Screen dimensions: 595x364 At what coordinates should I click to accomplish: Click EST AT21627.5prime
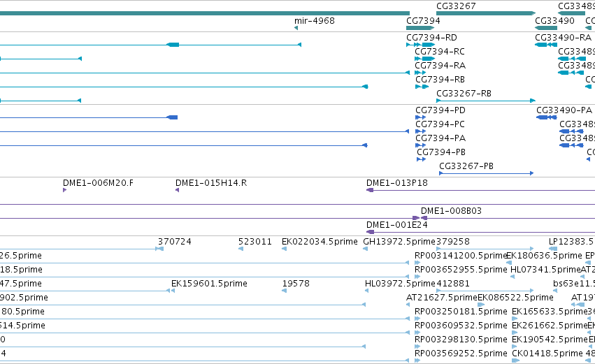[442, 298]
